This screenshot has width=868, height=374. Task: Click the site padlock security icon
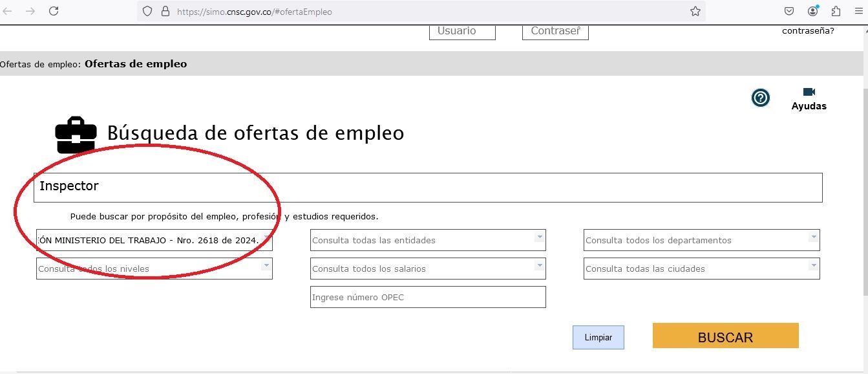click(165, 11)
